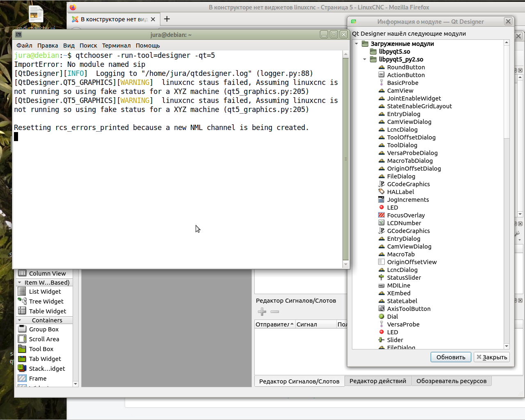Screen dimensions: 525x420
Task: Select the HALLabel tag icon
Action: pyautogui.click(x=381, y=192)
